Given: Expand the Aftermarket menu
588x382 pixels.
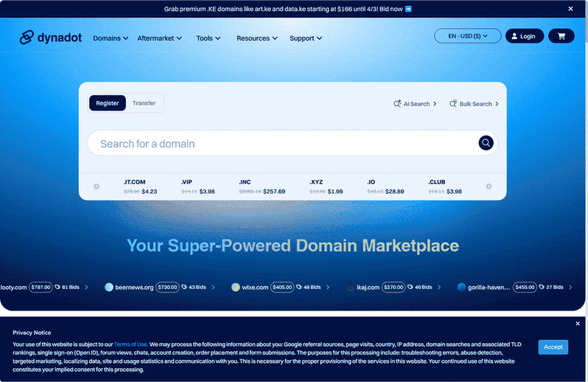Looking at the screenshot, I should [158, 38].
